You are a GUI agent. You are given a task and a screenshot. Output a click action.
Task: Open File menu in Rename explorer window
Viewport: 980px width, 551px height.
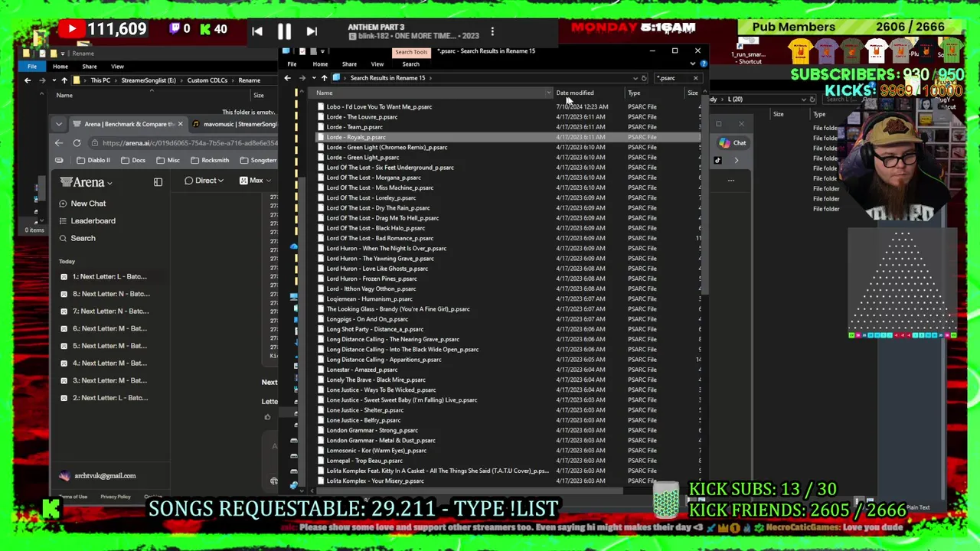coord(32,67)
